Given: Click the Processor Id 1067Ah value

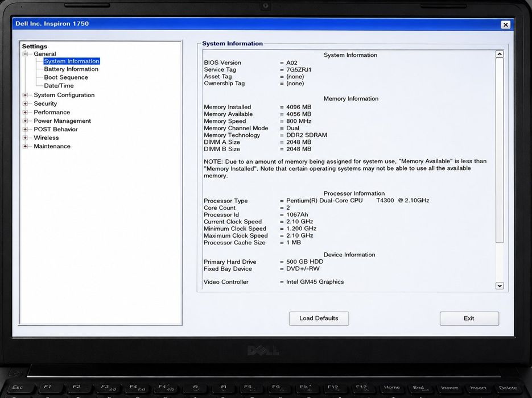Looking at the screenshot, I should coord(297,214).
